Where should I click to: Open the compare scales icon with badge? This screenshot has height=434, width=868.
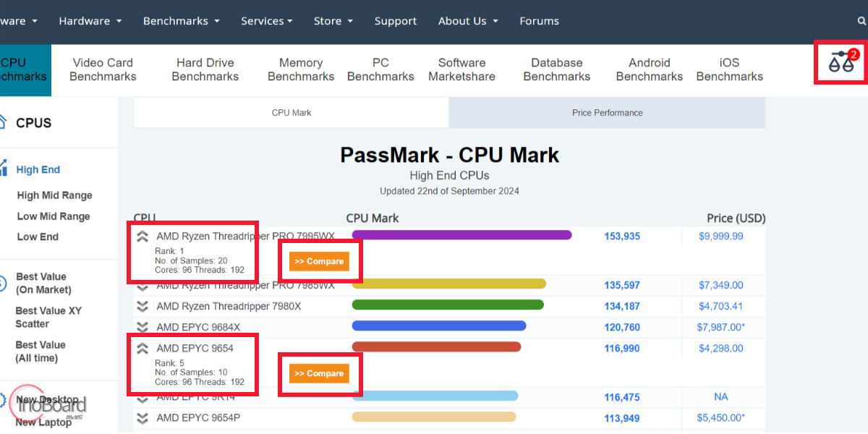pyautogui.click(x=843, y=63)
